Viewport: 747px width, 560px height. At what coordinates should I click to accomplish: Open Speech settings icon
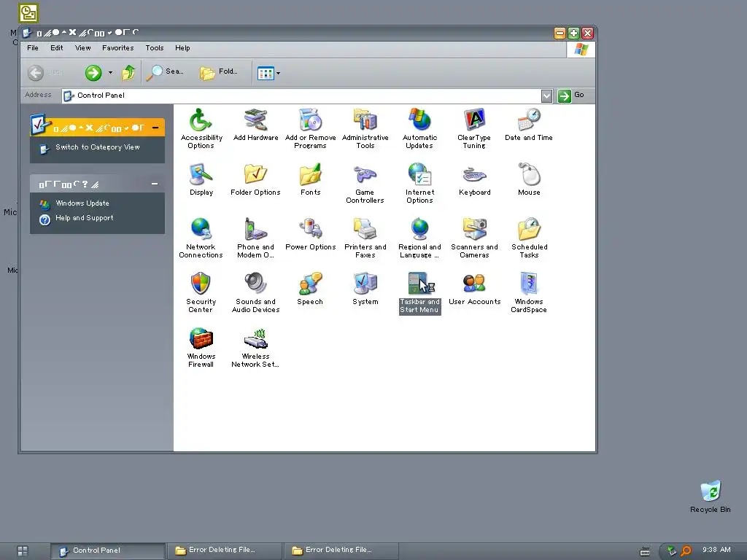pos(310,289)
